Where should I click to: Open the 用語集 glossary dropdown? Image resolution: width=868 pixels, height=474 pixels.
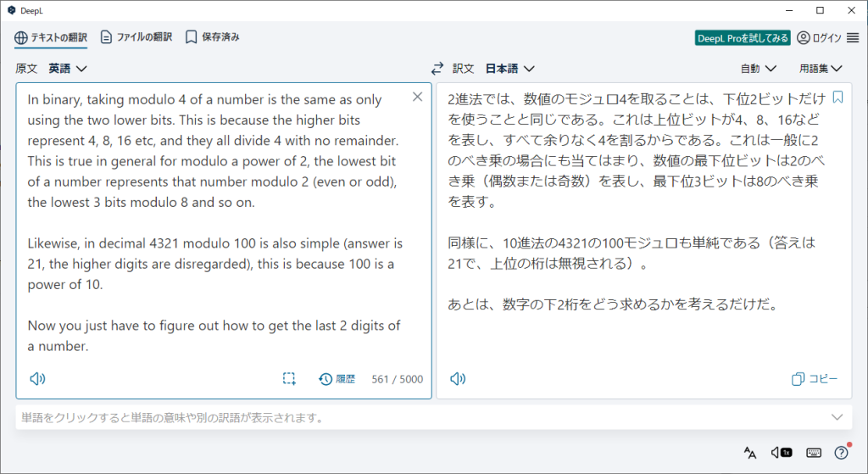click(x=820, y=69)
